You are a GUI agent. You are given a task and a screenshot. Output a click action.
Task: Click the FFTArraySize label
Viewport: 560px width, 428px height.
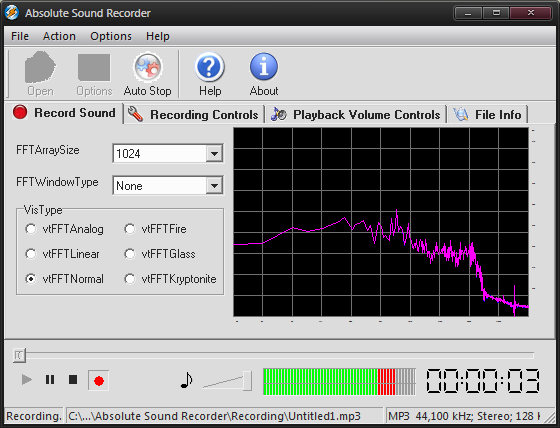click(x=48, y=150)
